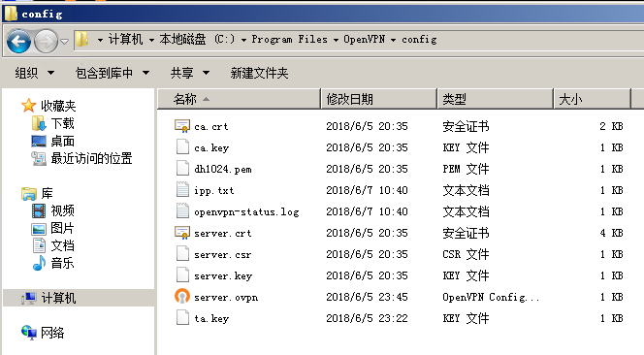Click the 文档 documents library icon

coord(39,245)
